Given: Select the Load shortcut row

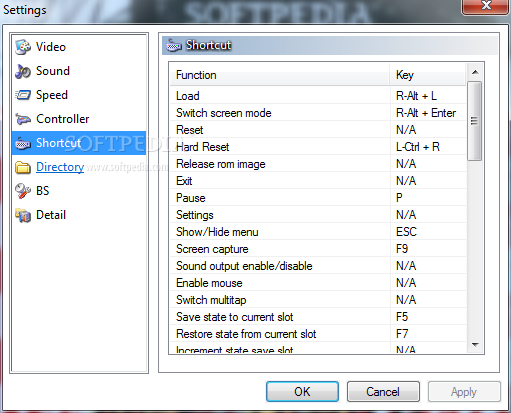Looking at the screenshot, I should pos(318,96).
